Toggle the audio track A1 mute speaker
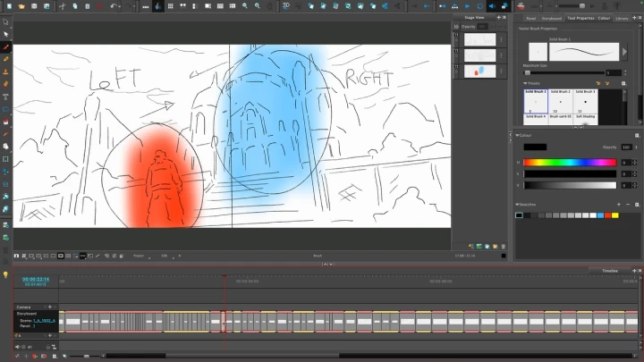Viewport: 644px width, 362px height. tap(18, 346)
